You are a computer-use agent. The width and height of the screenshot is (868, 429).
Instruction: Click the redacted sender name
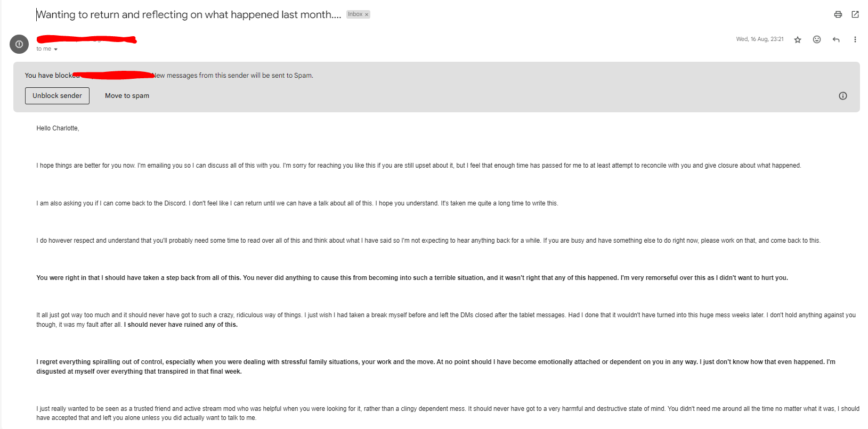86,39
